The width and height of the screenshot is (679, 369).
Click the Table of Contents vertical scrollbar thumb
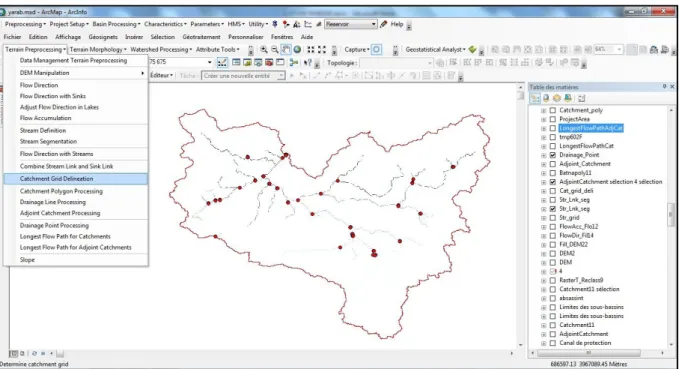(672, 214)
